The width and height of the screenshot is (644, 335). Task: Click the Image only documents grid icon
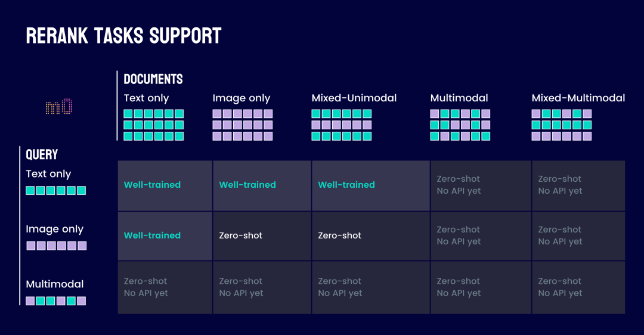point(242,125)
